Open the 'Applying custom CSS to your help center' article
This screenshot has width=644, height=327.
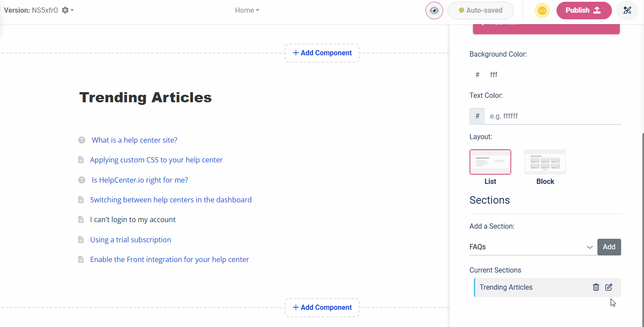(156, 160)
